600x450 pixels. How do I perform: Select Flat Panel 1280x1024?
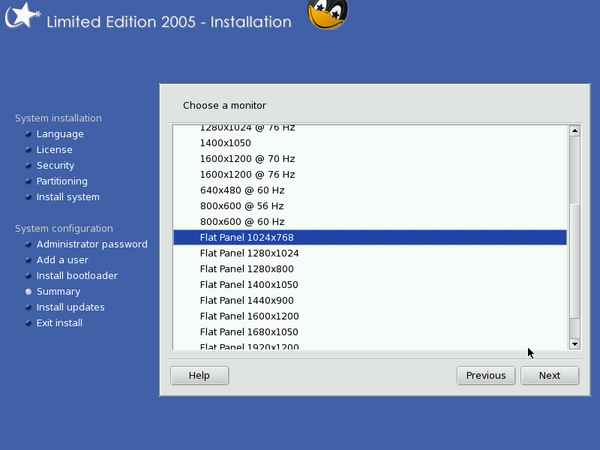(x=370, y=253)
